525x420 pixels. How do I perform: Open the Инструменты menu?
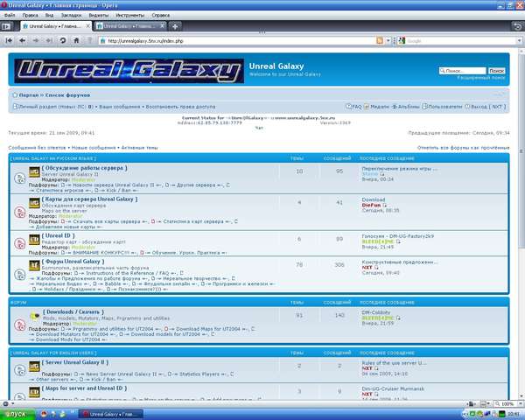click(129, 15)
